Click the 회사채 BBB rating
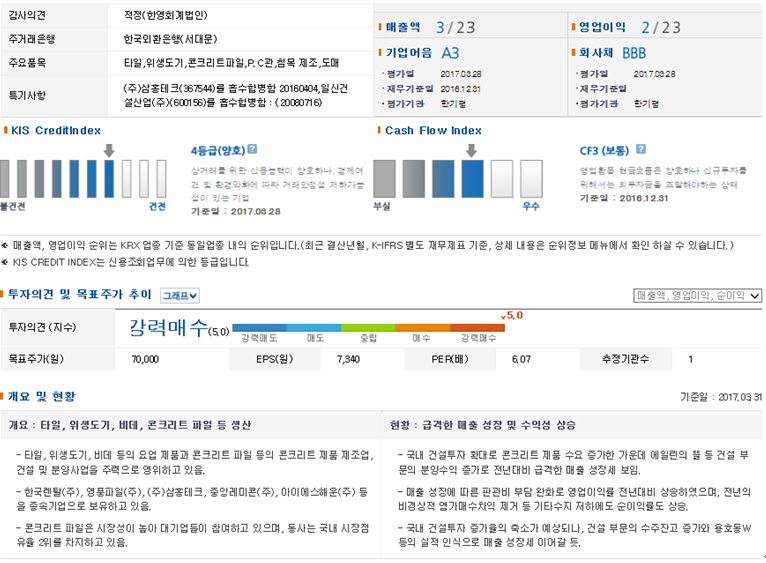The image size is (766, 563). coord(612,53)
